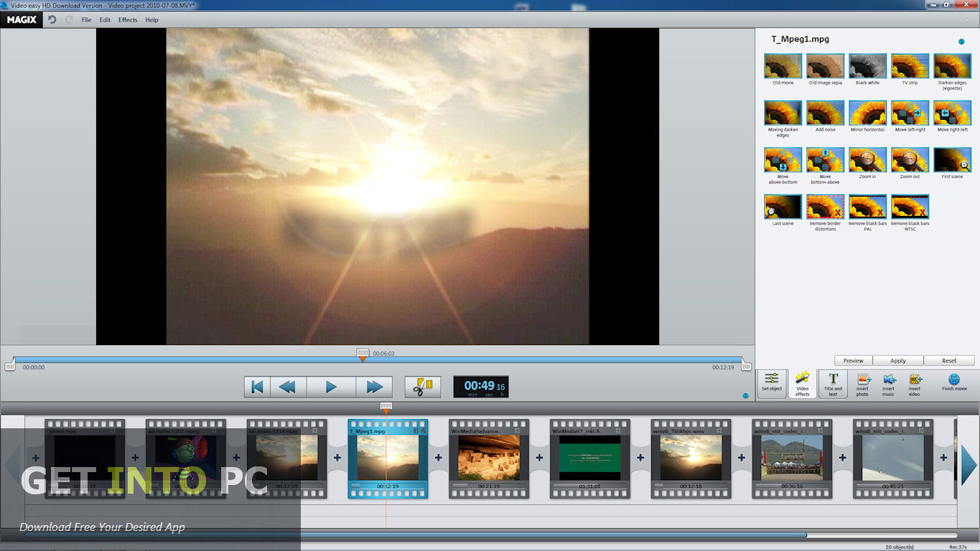Add transition after WinMedia9advance clip
The image size is (980, 551).
(x=539, y=457)
